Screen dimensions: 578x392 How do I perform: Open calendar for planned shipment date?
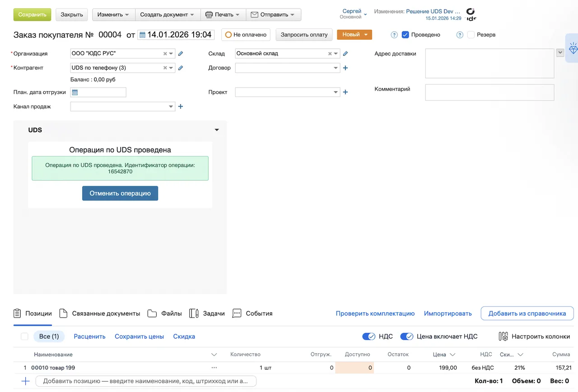pos(75,92)
